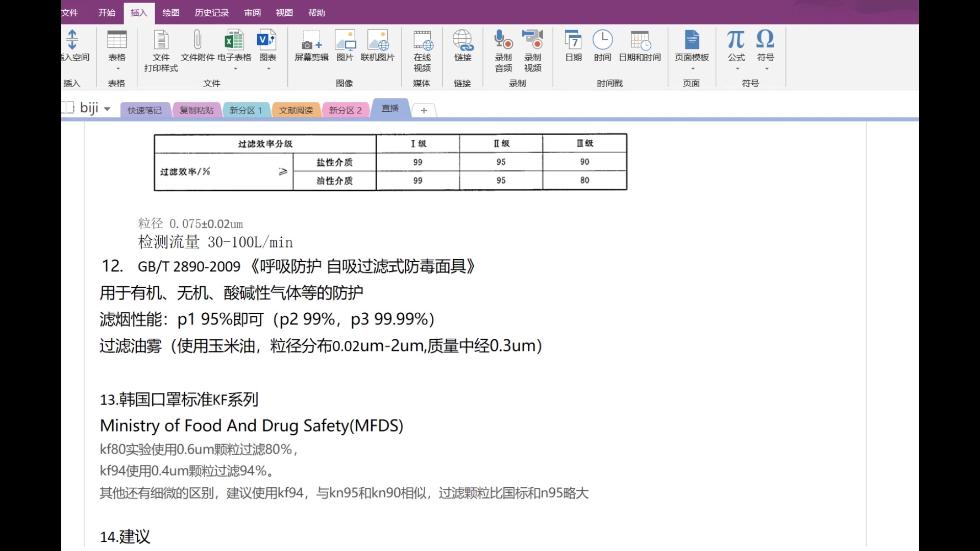Image resolution: width=980 pixels, height=551 pixels.
Task: Add a hyperlink using the 链接 icon
Action: pyautogui.click(x=462, y=46)
